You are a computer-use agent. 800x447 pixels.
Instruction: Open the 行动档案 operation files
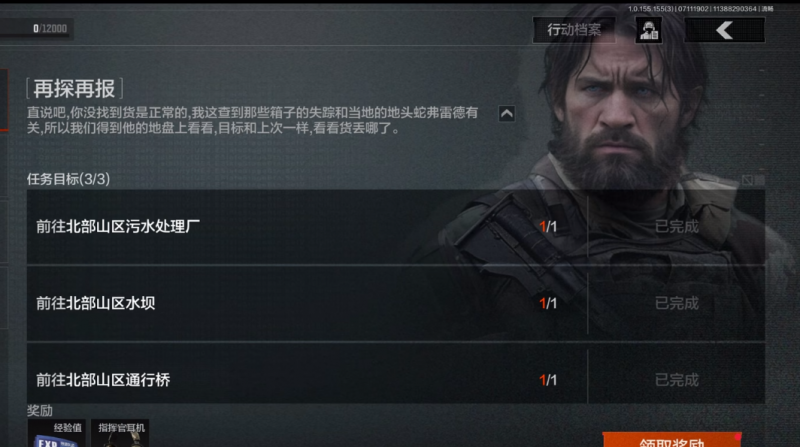(x=574, y=30)
